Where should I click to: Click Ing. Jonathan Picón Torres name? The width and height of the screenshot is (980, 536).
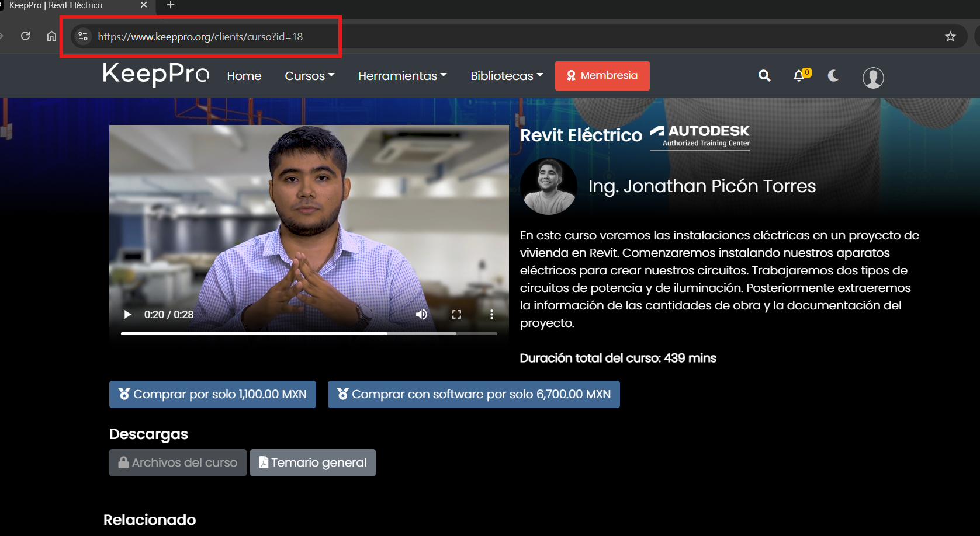click(702, 186)
